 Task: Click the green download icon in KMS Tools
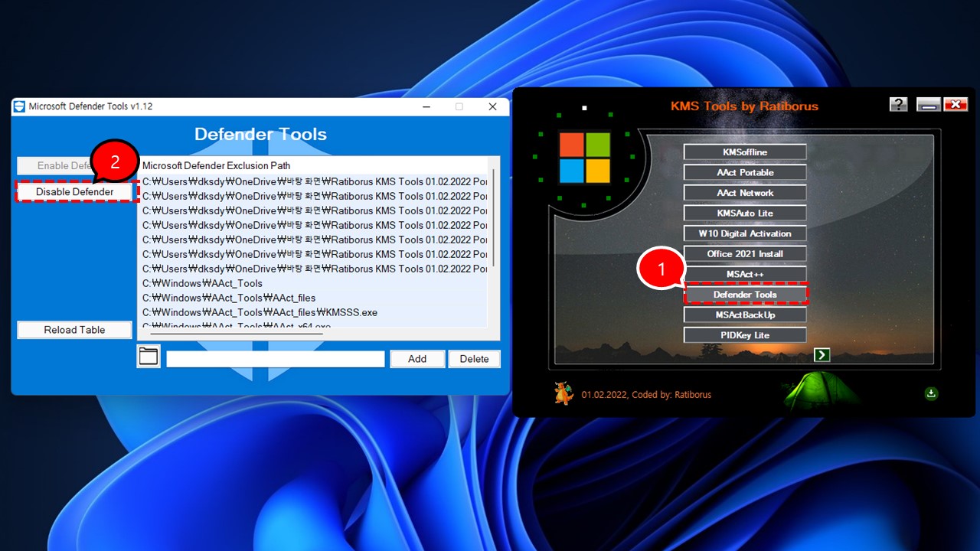(x=931, y=393)
